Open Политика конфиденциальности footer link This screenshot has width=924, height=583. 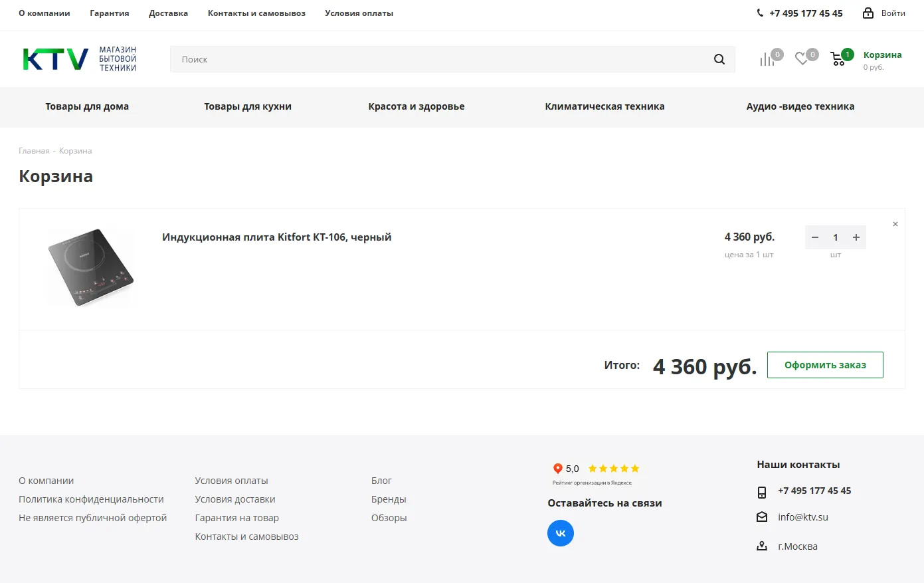91,499
